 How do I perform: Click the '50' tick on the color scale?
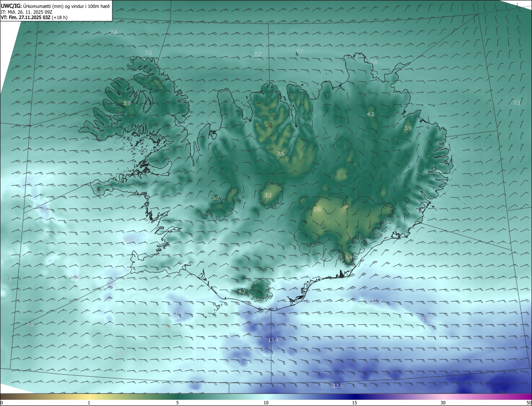(x=529, y=403)
